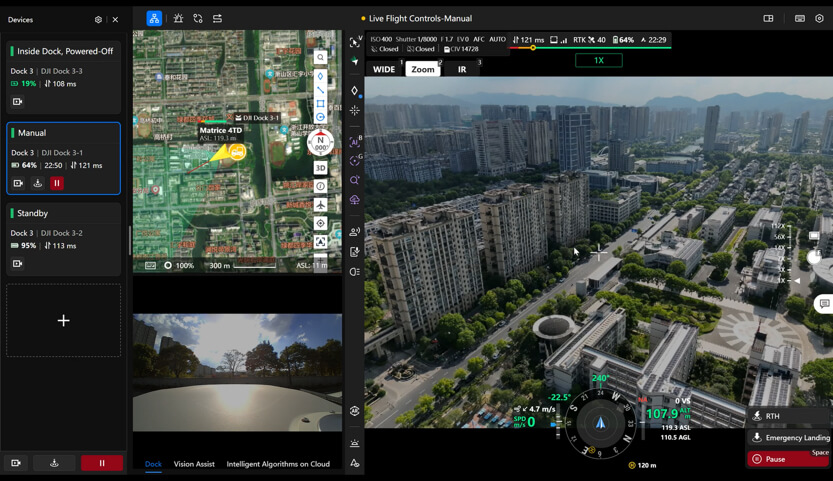Screen dimensions: 833x481
Task: Open the map info button
Action: 320,186
